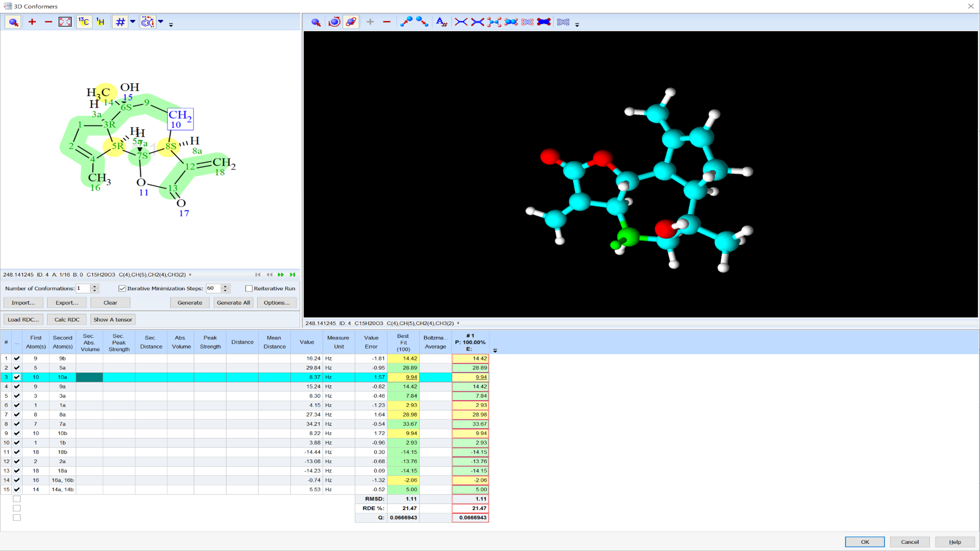Uncheck row 5 checkbox in couplings table
980x551 pixels.
point(17,396)
